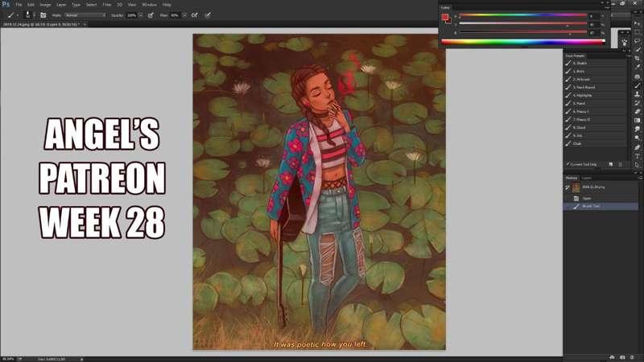Select the Brush tool in the tools panel

tap(637, 85)
